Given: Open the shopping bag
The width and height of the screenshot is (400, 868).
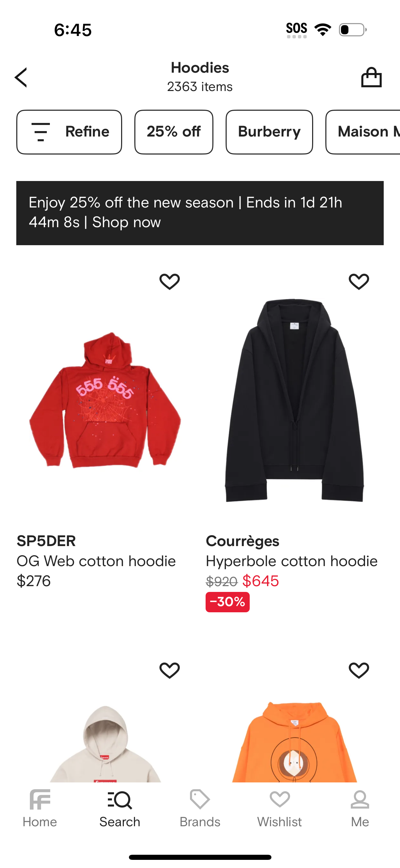Looking at the screenshot, I should (371, 77).
